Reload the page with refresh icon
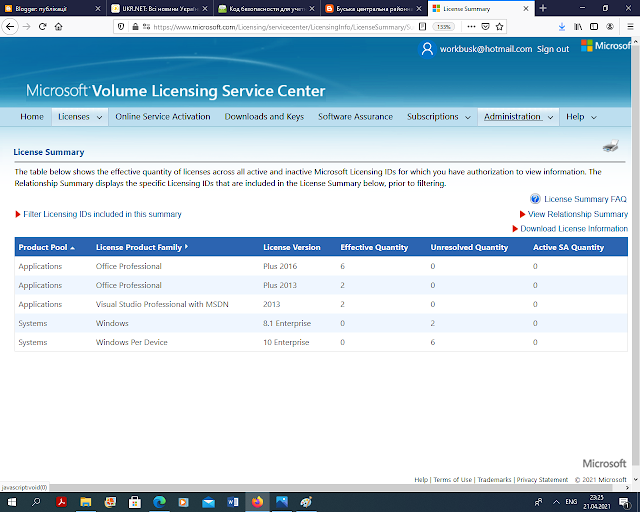 42,27
